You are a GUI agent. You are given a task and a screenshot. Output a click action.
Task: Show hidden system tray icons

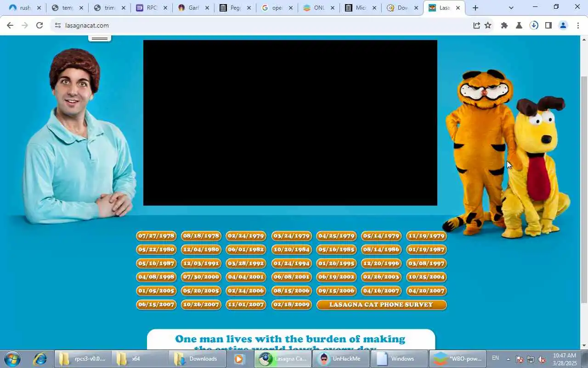coord(508,359)
